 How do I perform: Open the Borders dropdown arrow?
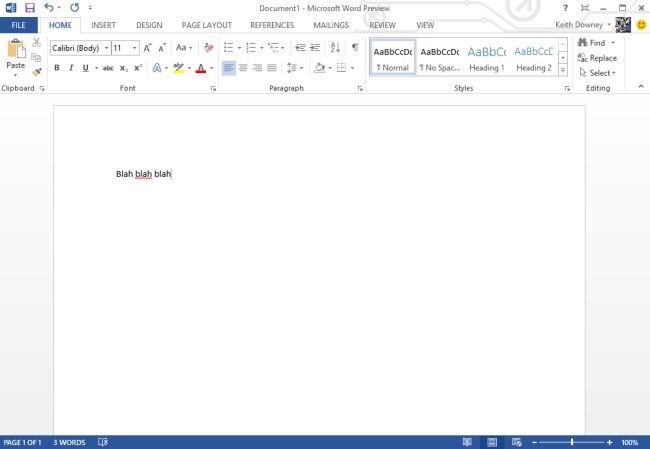pos(352,68)
